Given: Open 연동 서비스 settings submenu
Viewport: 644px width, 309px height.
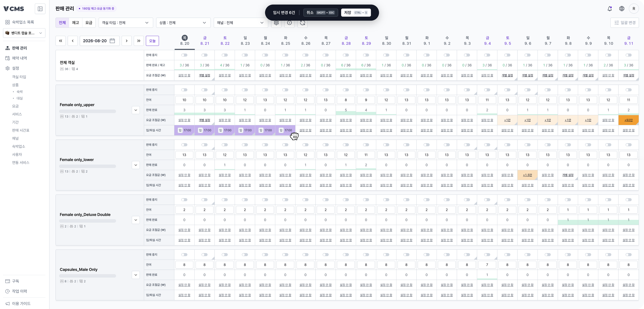Looking at the screenshot, I should click(x=21, y=163).
